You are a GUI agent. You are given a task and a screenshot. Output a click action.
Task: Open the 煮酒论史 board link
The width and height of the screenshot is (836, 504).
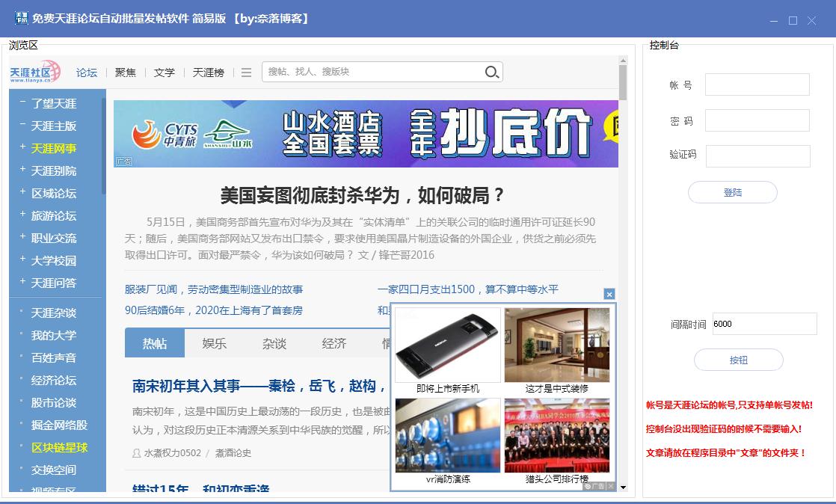[233, 453]
